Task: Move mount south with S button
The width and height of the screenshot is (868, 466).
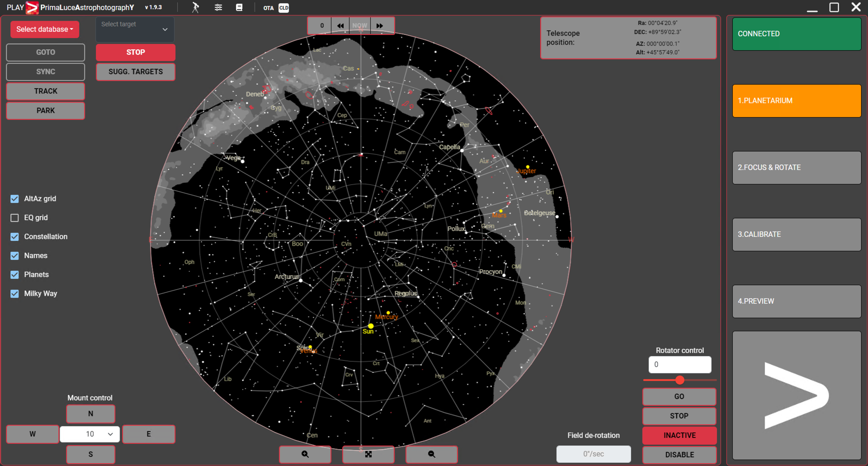Action: point(91,454)
